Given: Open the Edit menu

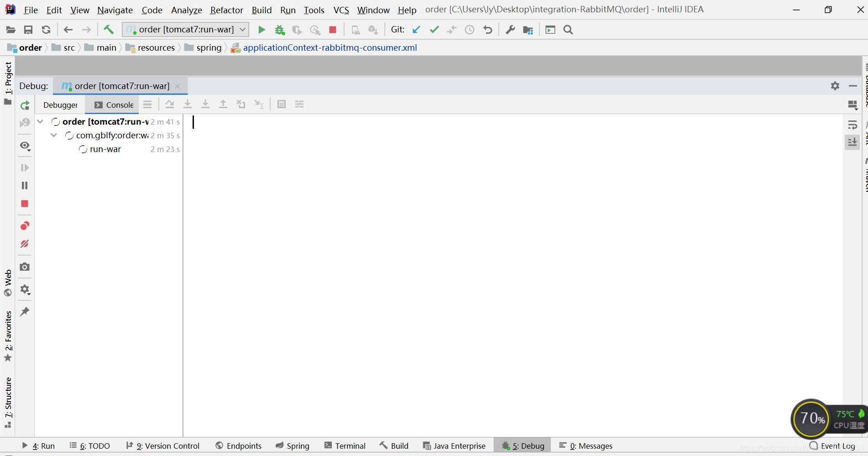Looking at the screenshot, I should coord(54,10).
